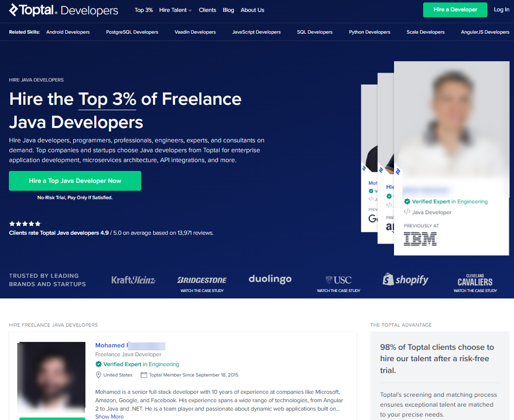Click the five-star rating icons

coord(25,224)
